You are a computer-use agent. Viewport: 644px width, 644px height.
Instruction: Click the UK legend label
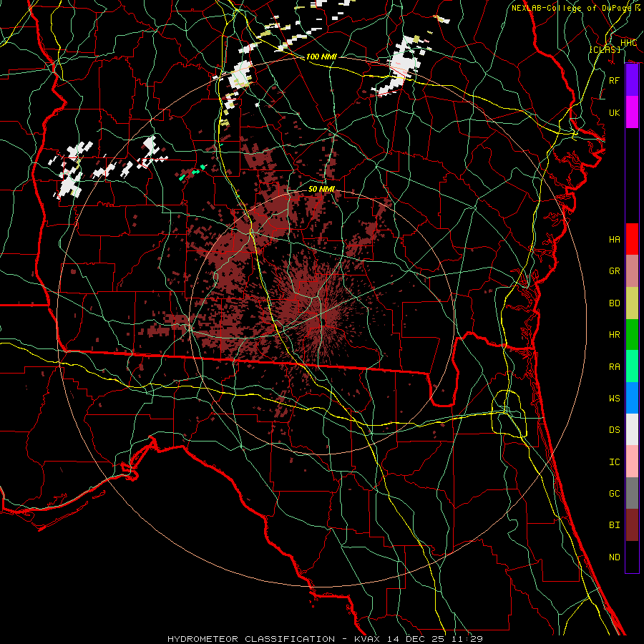pos(615,112)
